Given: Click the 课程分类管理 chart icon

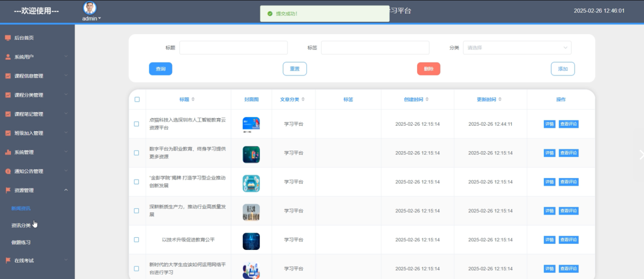Looking at the screenshot, I should pyautogui.click(x=8, y=95).
